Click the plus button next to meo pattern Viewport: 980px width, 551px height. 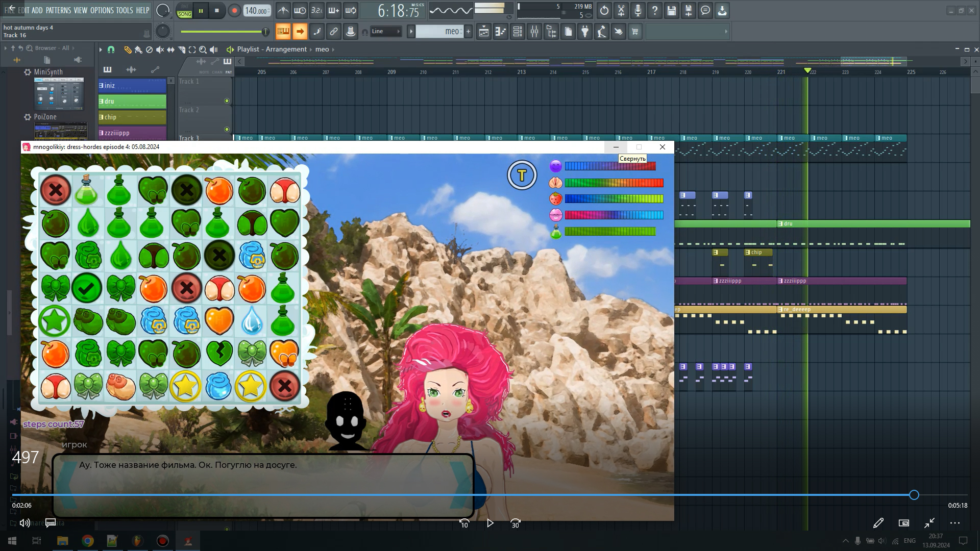tap(468, 32)
